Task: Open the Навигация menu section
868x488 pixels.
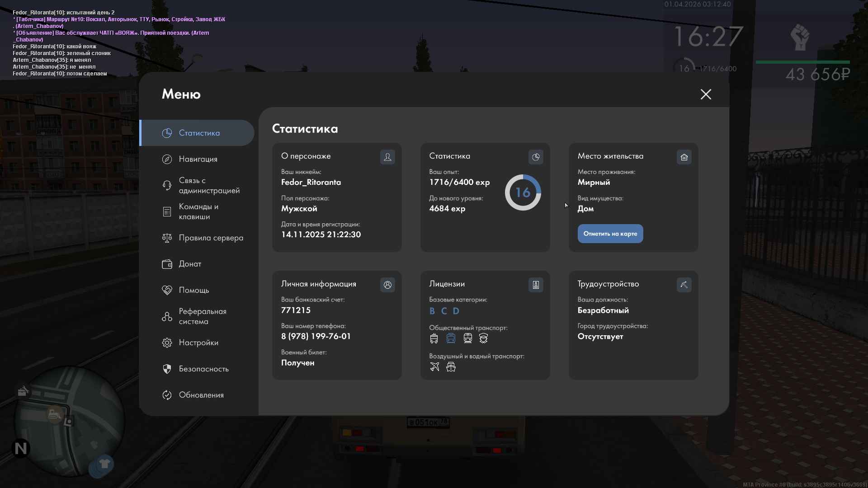Action: tap(198, 159)
